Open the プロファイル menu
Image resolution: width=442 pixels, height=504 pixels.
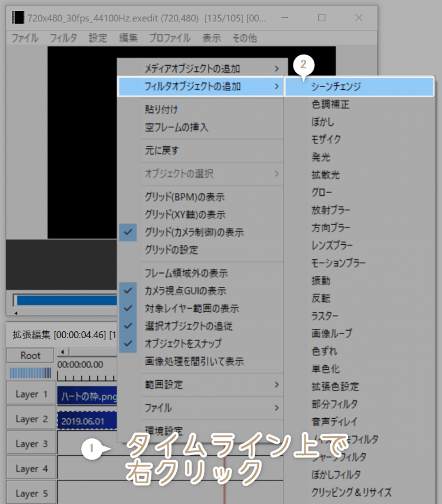[x=170, y=38]
